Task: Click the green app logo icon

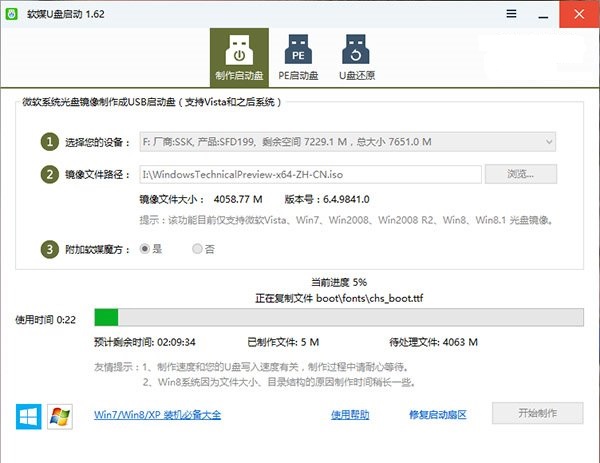Action: click(x=12, y=14)
